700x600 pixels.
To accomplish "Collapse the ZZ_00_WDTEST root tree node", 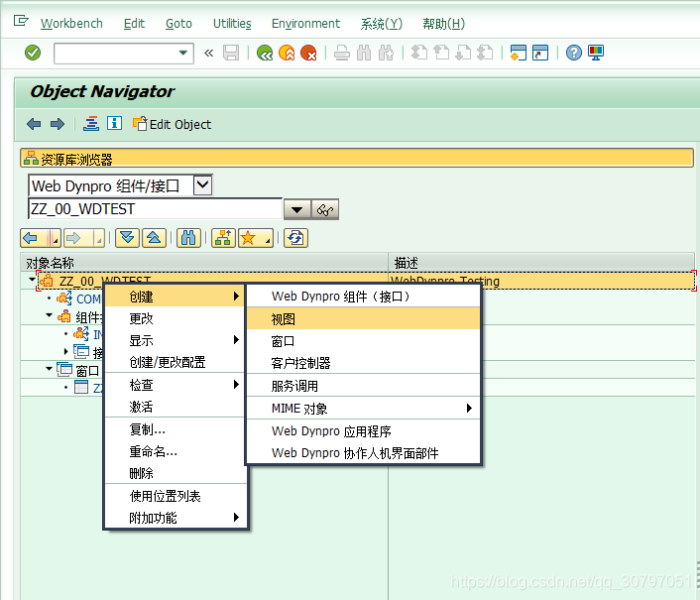I will pos(32,280).
